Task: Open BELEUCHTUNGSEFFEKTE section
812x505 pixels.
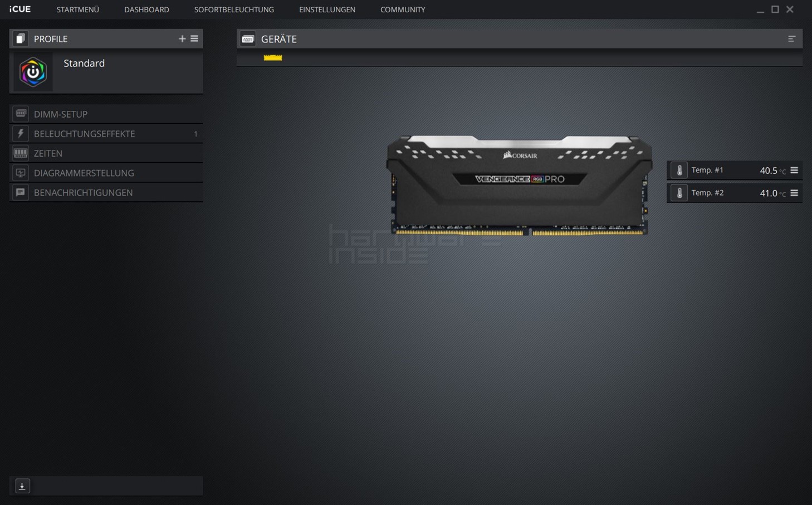Action: click(x=106, y=134)
